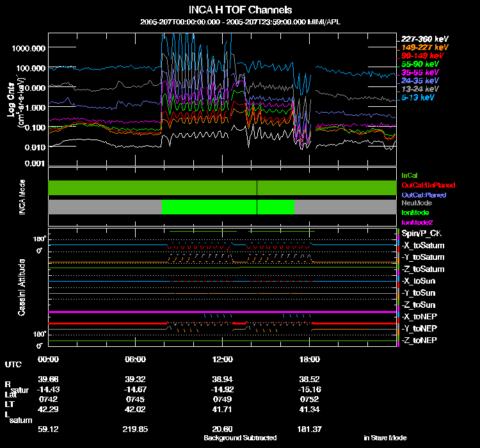
Task: Click the 227-360 keV legend label
Action: [x=424, y=39]
